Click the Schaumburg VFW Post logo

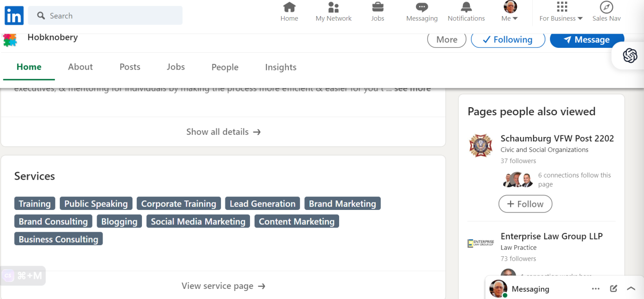[x=480, y=145]
